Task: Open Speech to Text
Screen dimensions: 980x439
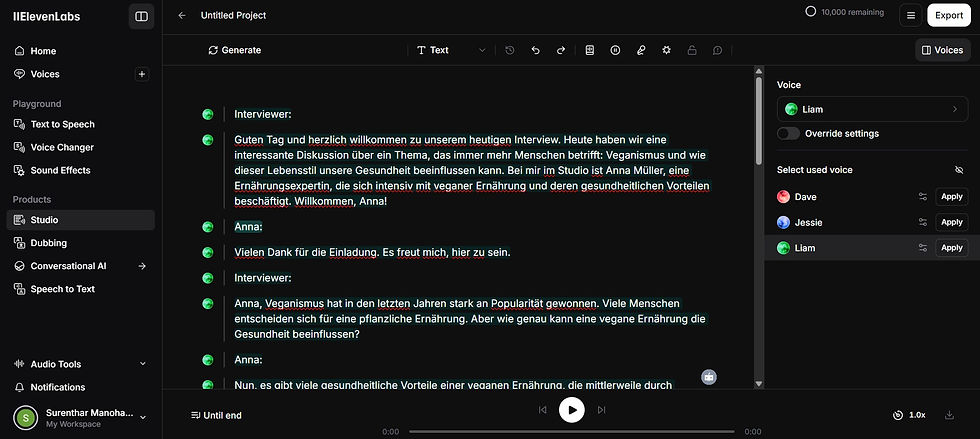Action: click(80, 289)
